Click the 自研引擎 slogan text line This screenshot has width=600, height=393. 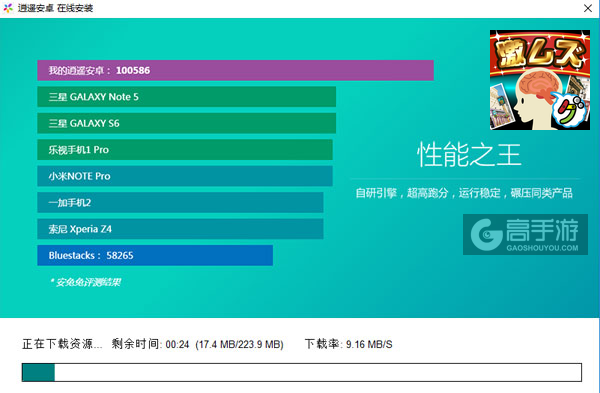(x=464, y=193)
